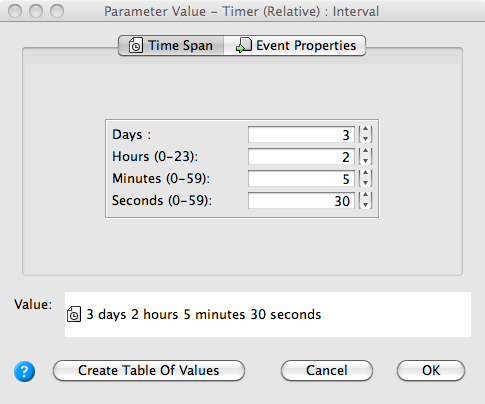
Task: Decrease Days with the down stepper arrow
Action: point(366,139)
